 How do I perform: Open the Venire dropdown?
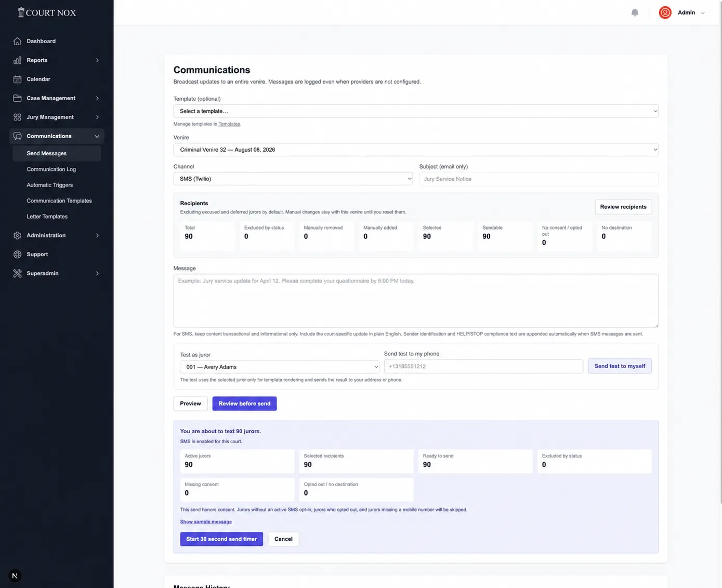(x=416, y=150)
